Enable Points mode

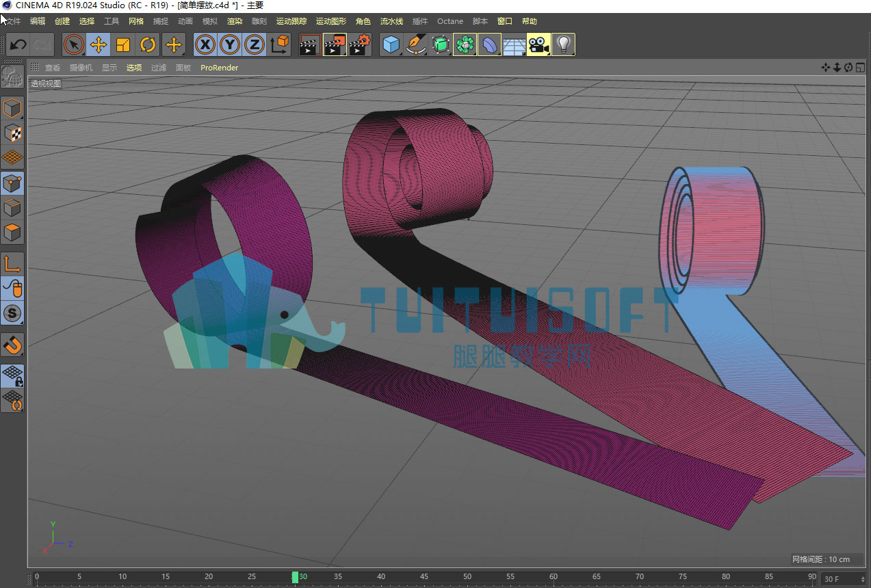click(x=12, y=183)
